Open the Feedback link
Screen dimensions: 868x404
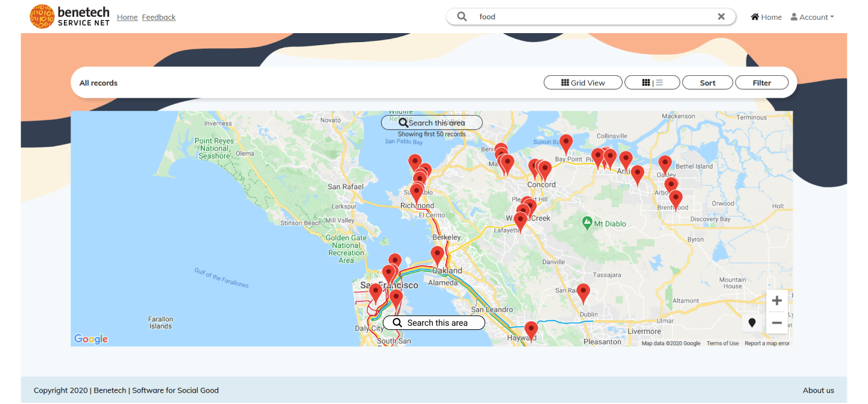pyautogui.click(x=159, y=17)
